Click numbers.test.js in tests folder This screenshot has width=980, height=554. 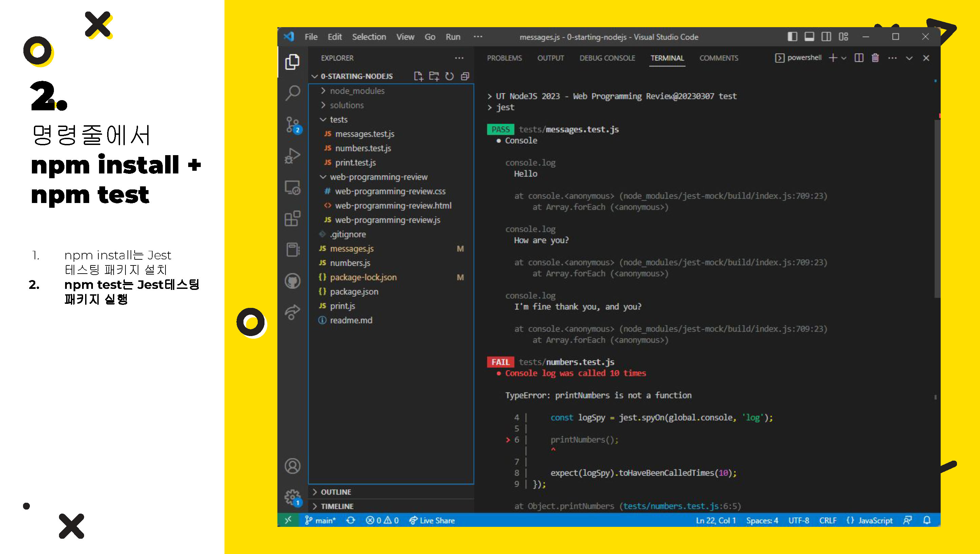tap(364, 148)
